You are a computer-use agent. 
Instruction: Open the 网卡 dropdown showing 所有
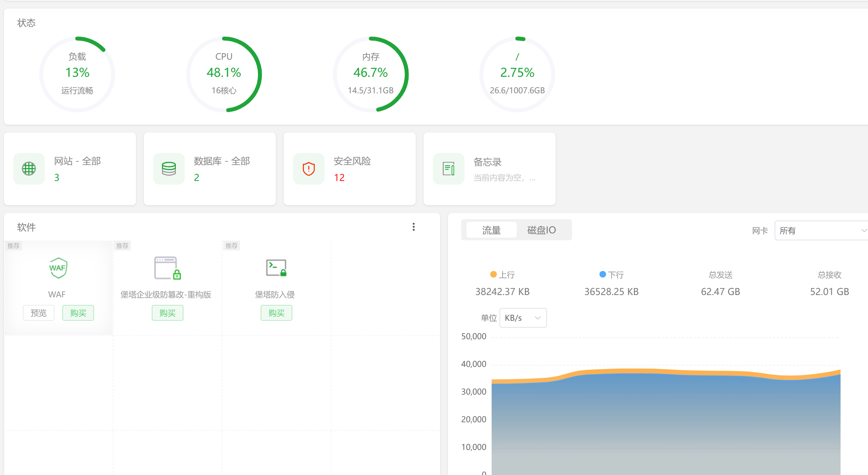point(821,231)
